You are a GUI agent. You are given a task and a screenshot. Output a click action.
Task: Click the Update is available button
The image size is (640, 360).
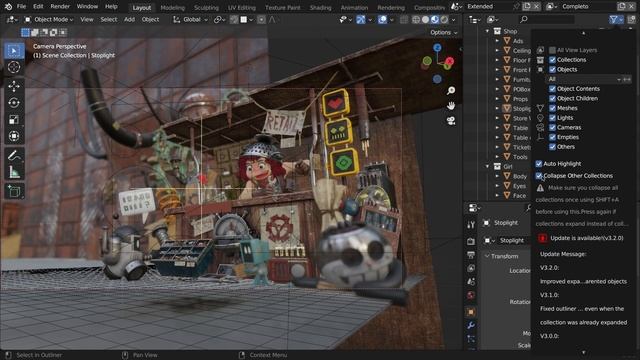coord(587,238)
